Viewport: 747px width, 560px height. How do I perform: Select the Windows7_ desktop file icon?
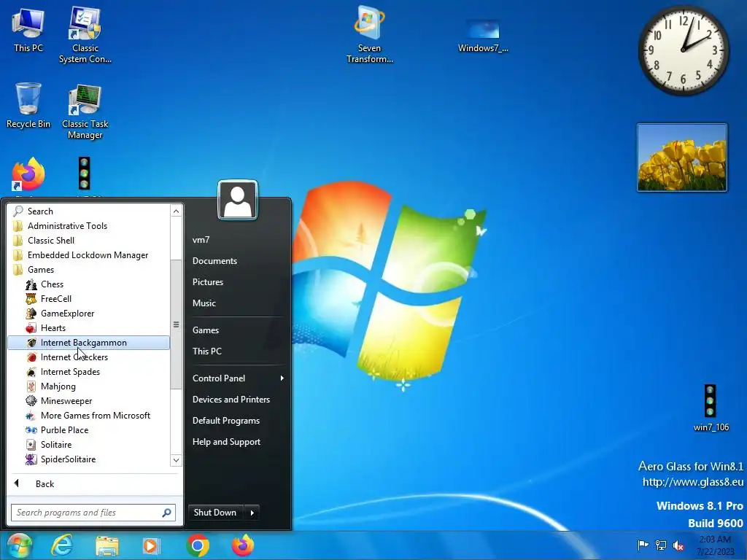pos(483,36)
